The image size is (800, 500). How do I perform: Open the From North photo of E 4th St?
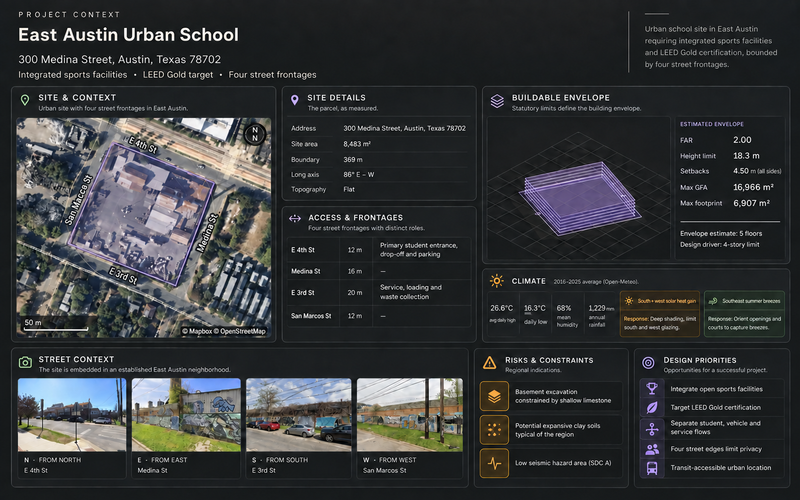click(72, 415)
